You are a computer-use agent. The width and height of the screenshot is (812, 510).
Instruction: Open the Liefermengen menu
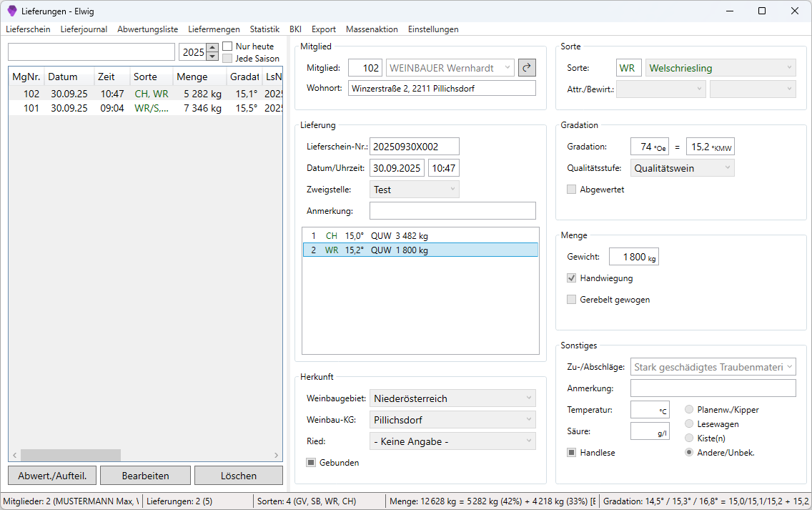(214, 29)
